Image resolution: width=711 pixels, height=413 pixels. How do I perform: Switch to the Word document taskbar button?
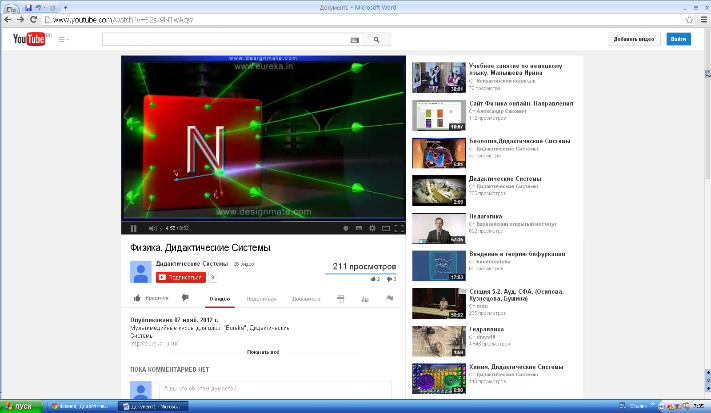coord(153,407)
